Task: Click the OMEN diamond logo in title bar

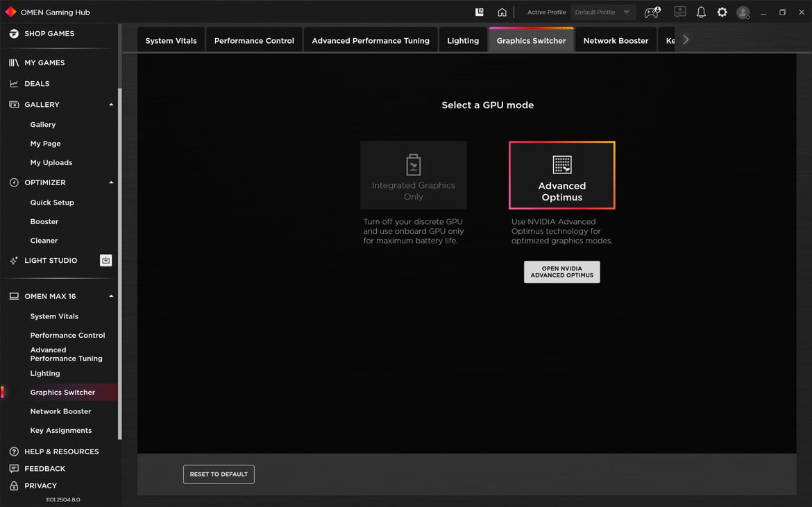Action: pos(10,12)
